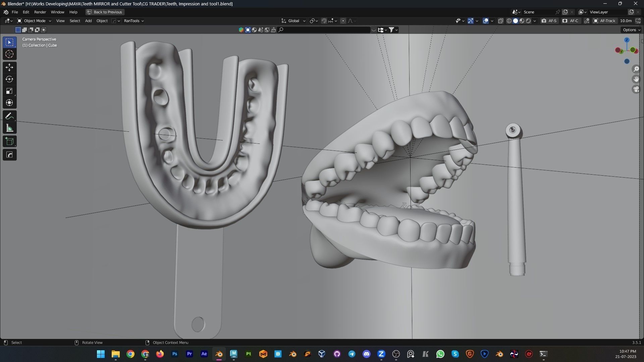Create a new scene copy
The image size is (644, 362).
tap(565, 12)
